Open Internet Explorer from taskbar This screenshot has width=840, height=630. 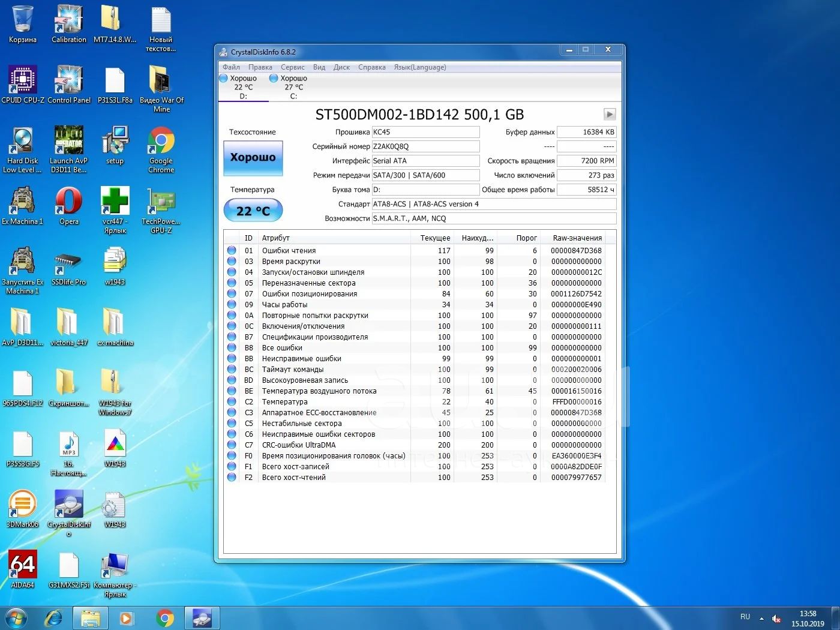point(54,618)
